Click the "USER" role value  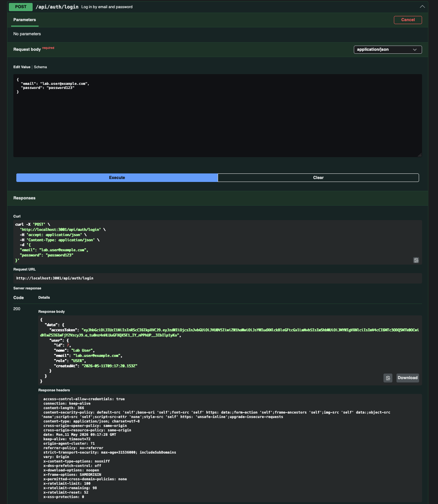click(x=78, y=361)
